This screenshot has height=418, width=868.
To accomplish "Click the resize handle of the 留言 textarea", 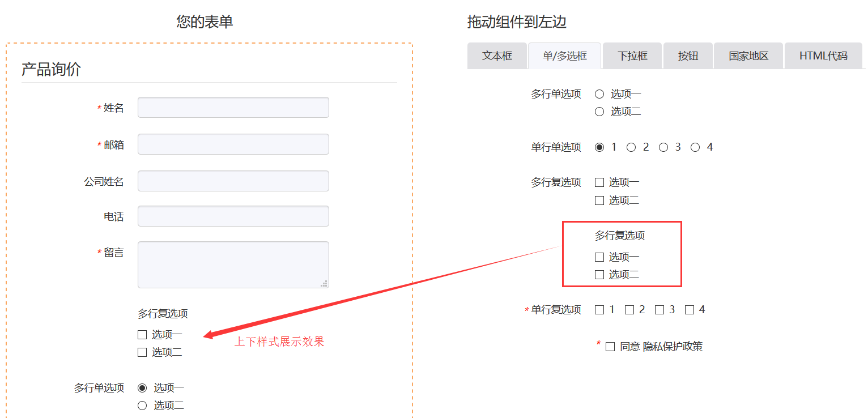I will point(325,282).
